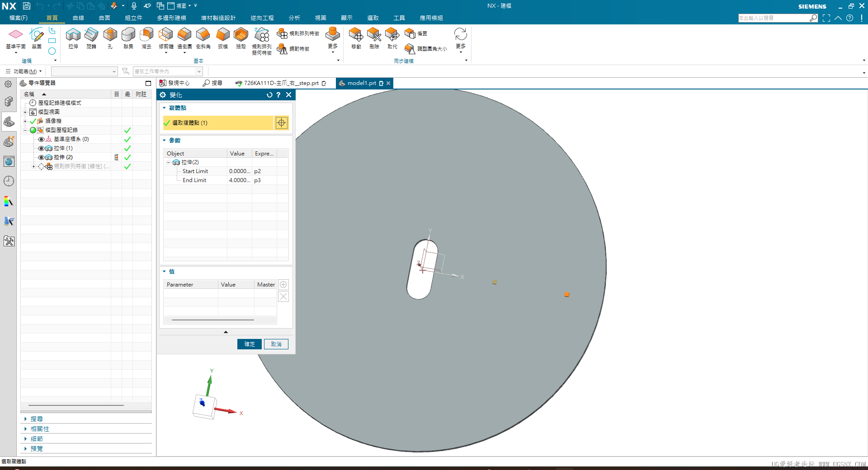Select the 抽殼 (Shell) tool

pos(241,38)
